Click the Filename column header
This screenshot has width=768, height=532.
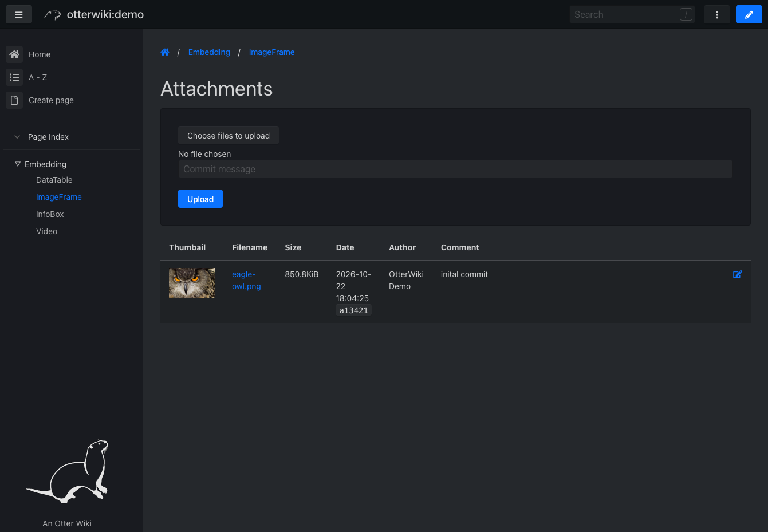click(x=250, y=247)
